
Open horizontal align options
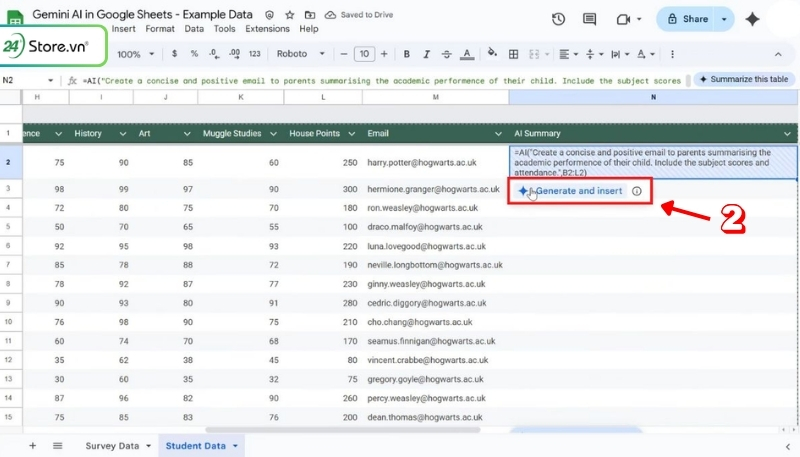568,54
